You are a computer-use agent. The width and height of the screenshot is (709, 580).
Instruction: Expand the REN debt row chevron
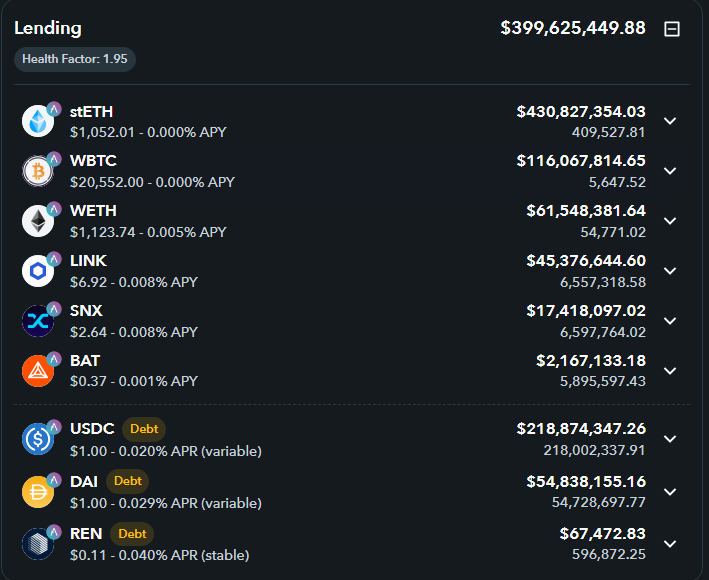pyautogui.click(x=670, y=543)
